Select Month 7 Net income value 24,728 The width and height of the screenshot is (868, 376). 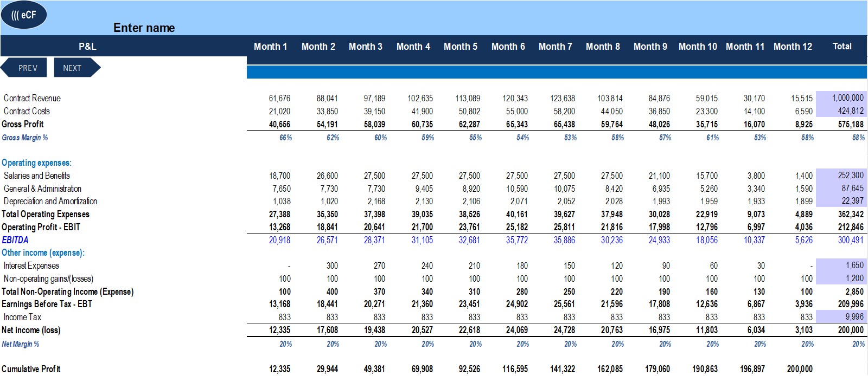pos(564,330)
